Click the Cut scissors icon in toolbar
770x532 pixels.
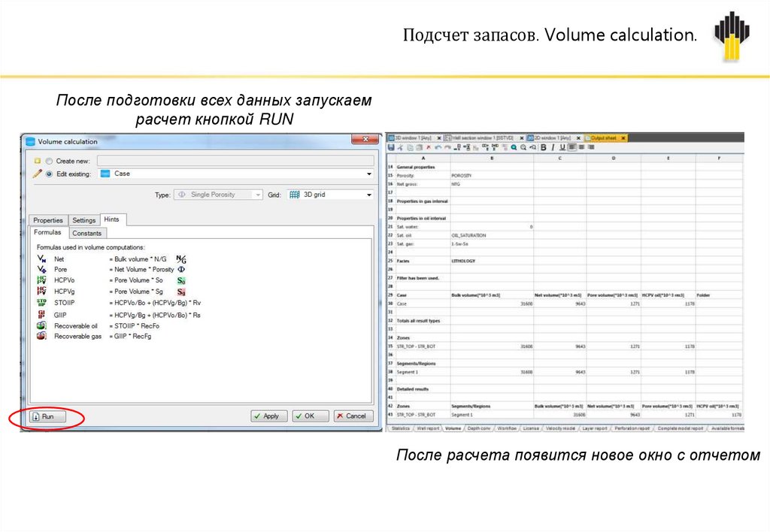tap(400, 147)
